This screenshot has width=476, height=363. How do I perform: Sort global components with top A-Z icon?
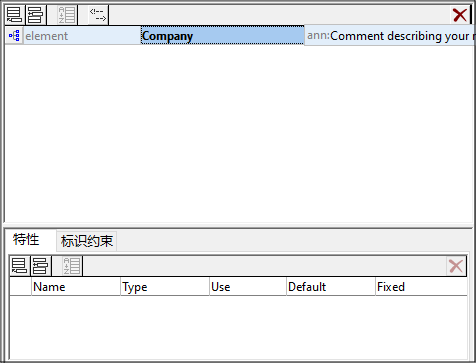click(x=67, y=15)
